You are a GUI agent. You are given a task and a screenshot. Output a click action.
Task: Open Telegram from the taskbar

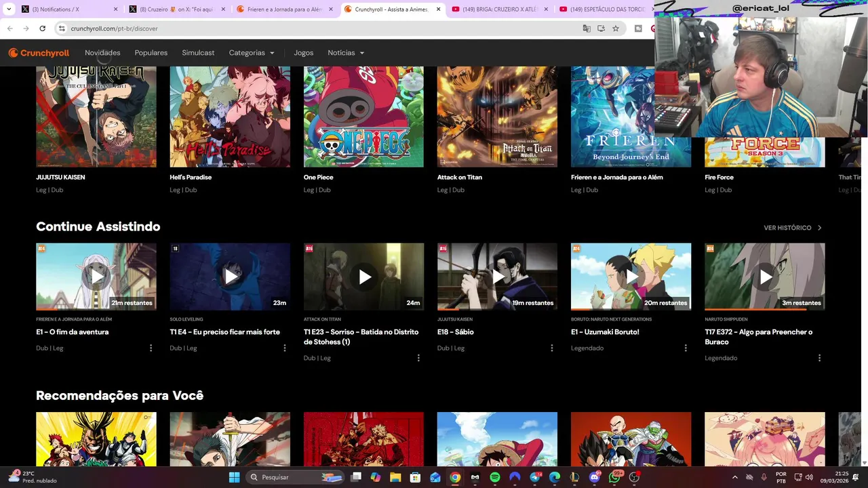pos(534,477)
